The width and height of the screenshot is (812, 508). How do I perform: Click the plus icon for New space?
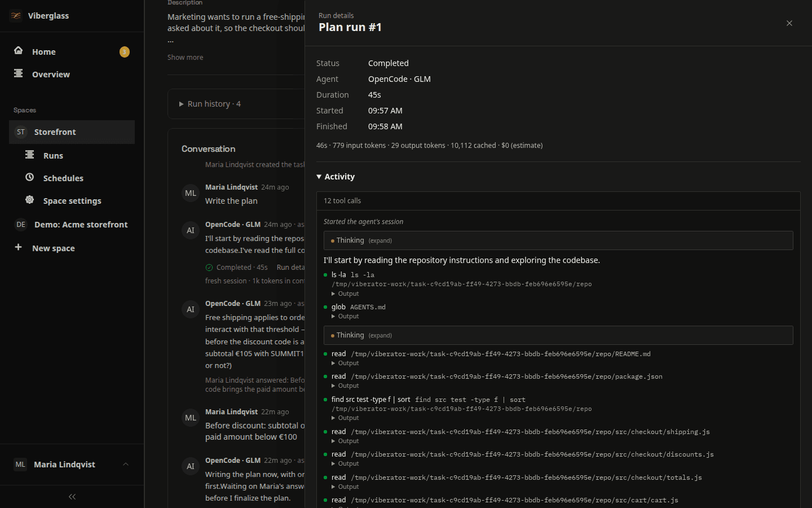[19, 247]
